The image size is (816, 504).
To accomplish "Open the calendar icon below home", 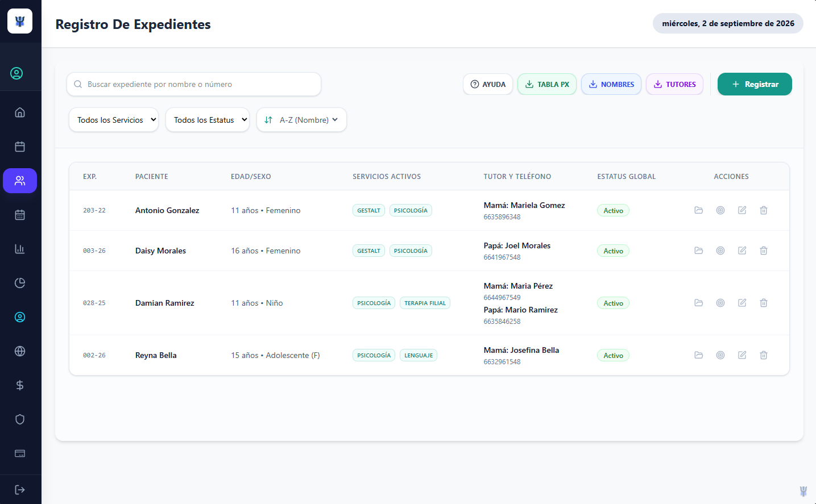I will (20, 147).
